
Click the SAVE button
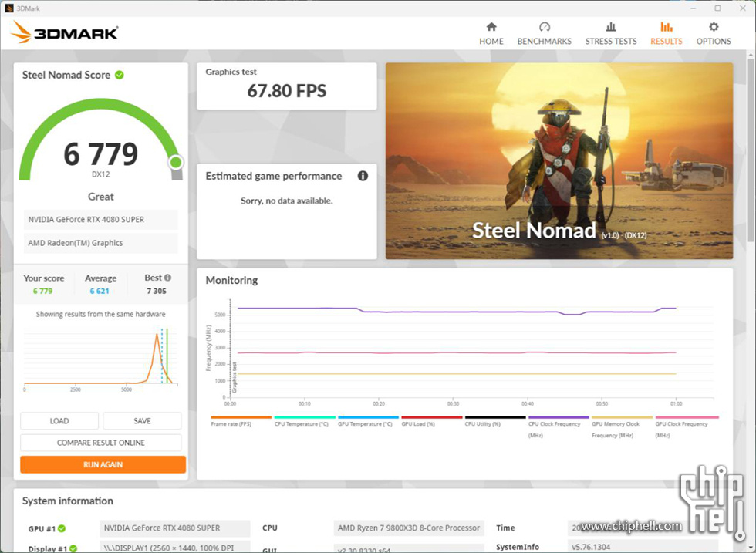tap(142, 421)
